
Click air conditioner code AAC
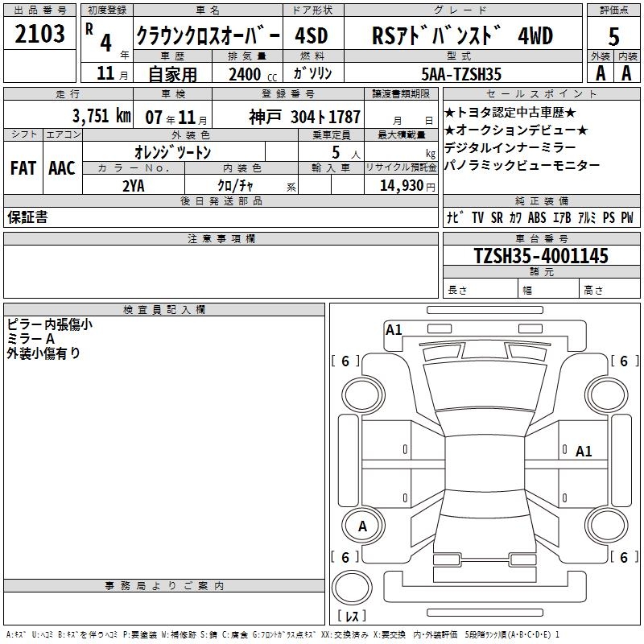point(62,168)
